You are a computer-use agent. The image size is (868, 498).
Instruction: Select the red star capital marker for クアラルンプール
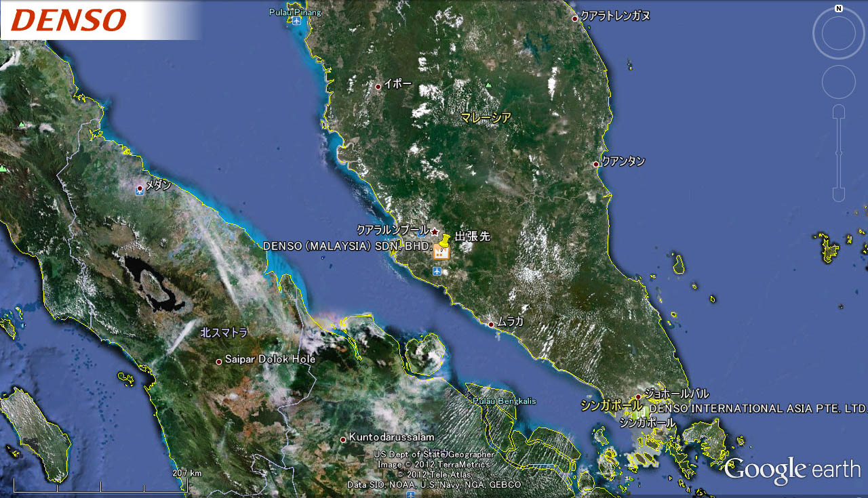(x=435, y=232)
